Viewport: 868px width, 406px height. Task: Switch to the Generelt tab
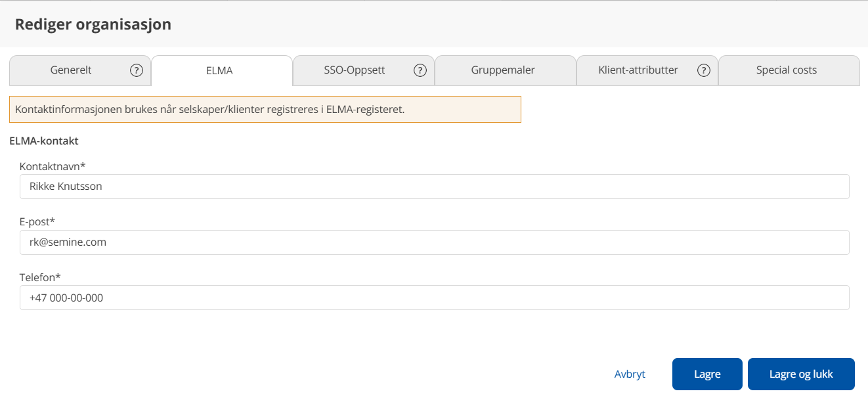(x=71, y=70)
